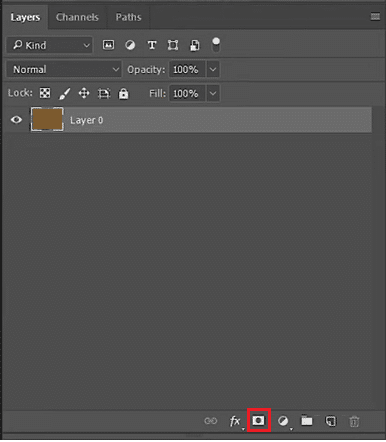Lock image pixels brush icon

(x=65, y=94)
